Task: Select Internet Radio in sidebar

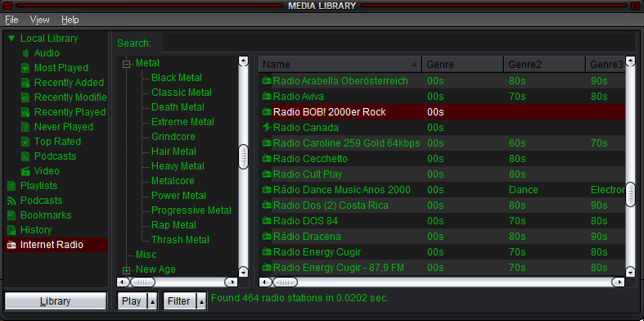Action: tap(56, 245)
